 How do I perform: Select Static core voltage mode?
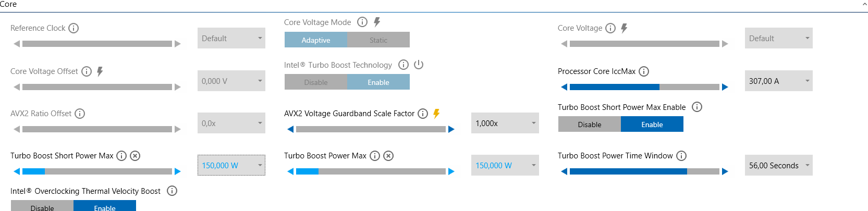[x=378, y=40]
